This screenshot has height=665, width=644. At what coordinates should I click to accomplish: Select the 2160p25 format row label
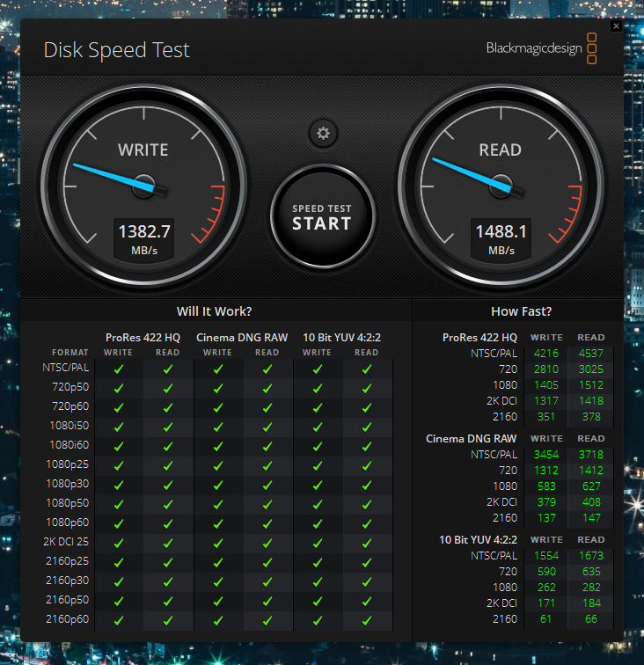tap(68, 561)
